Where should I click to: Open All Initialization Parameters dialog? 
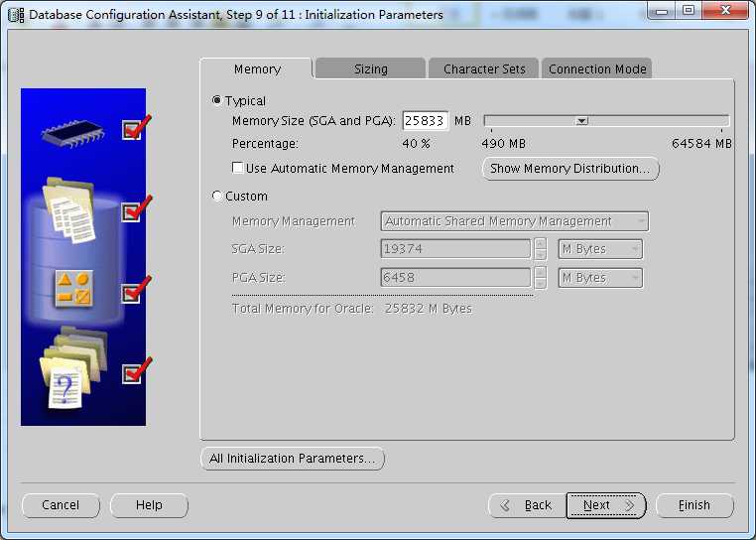pyautogui.click(x=293, y=459)
